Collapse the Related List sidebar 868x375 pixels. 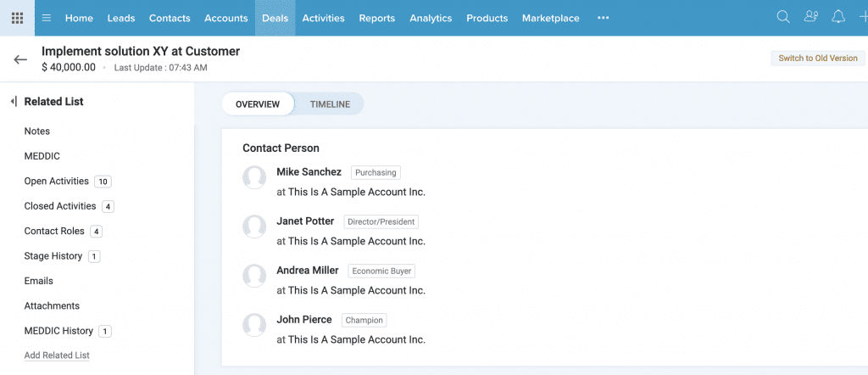pyautogui.click(x=14, y=102)
